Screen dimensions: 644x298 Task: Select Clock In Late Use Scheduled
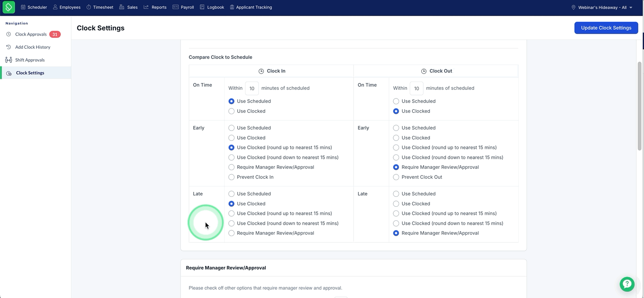coord(231,194)
